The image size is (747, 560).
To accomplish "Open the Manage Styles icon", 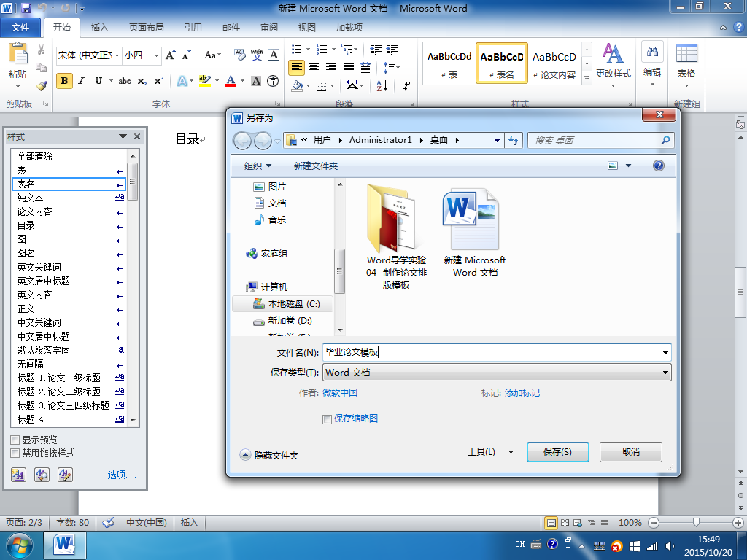I will click(x=65, y=474).
